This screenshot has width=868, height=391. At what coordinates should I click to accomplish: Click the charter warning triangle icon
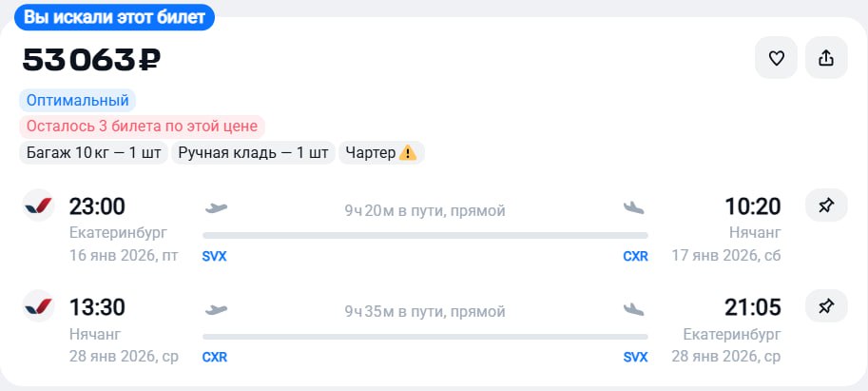click(408, 153)
